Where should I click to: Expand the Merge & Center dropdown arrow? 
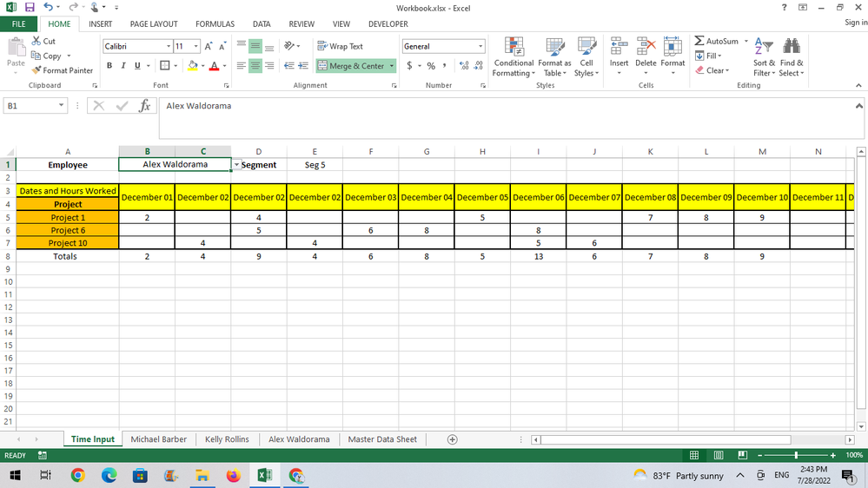point(391,66)
